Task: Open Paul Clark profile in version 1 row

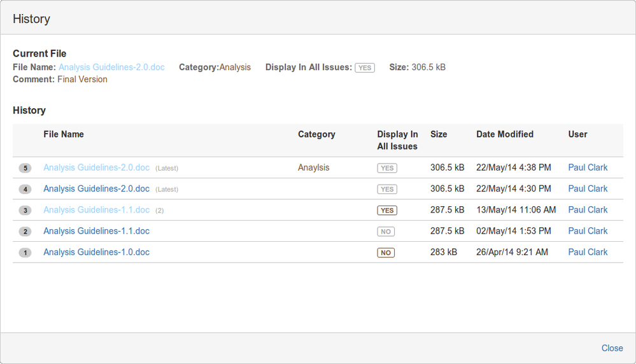Action: (588, 252)
